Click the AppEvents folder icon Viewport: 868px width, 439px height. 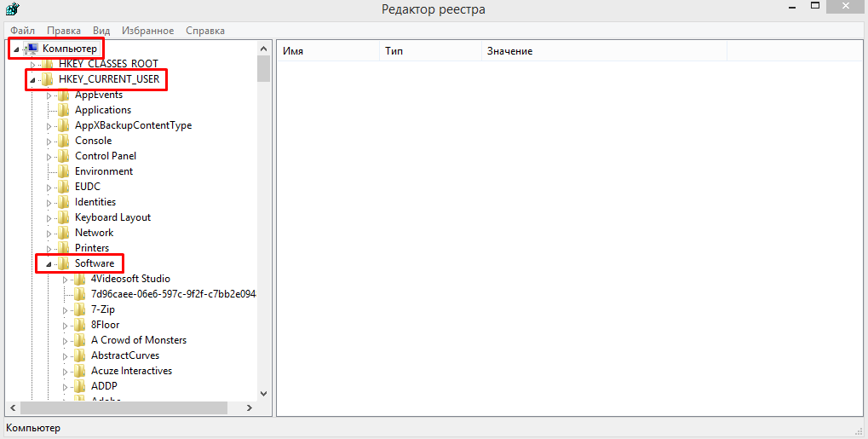64,95
